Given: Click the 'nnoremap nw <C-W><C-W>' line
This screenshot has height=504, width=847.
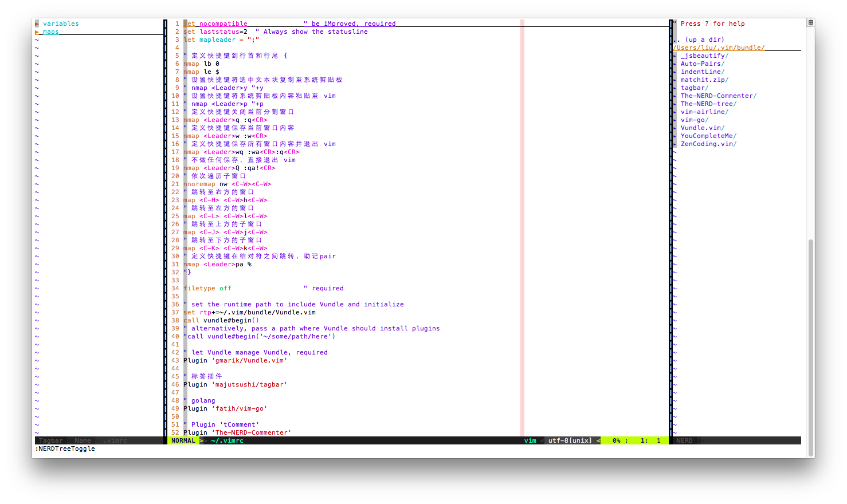Looking at the screenshot, I should 228,184.
